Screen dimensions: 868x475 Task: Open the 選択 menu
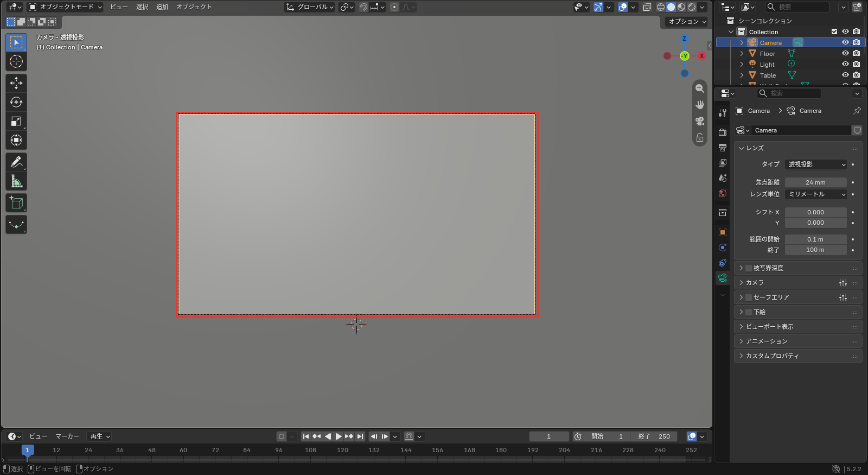142,7
